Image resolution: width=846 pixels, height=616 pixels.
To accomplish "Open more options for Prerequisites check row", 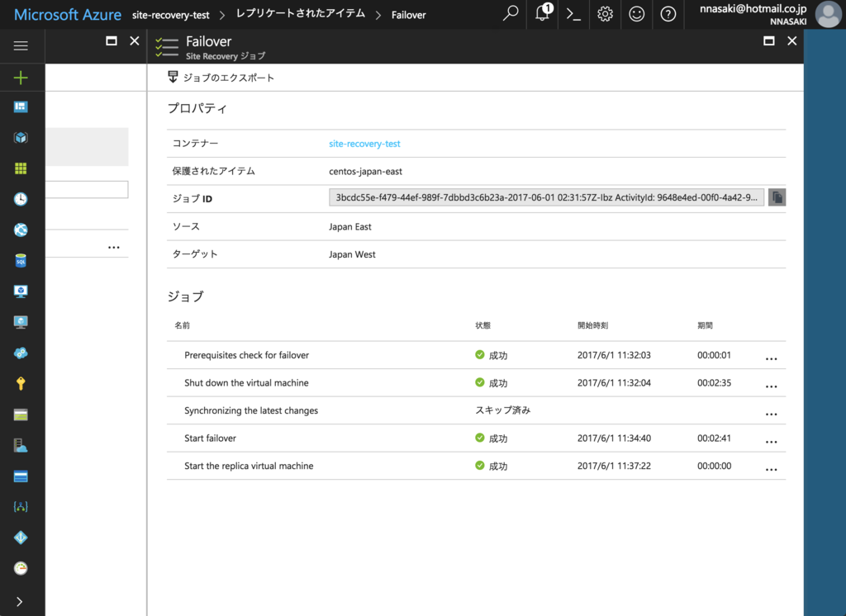I will point(772,358).
